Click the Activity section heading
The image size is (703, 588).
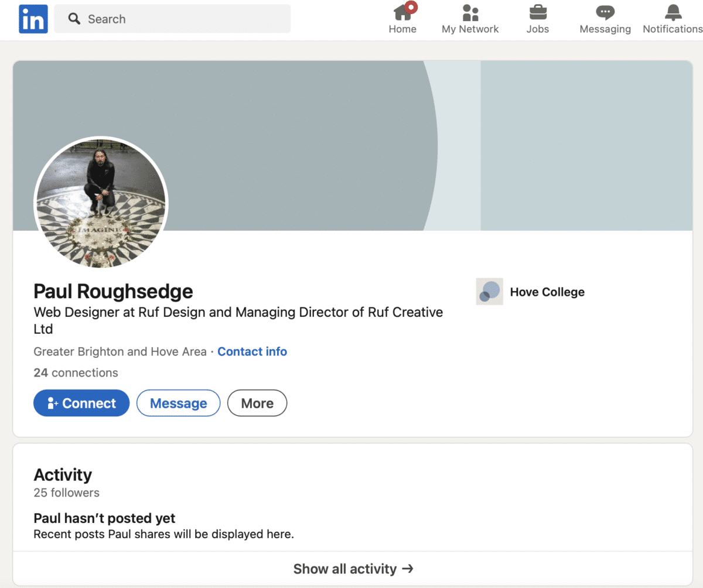pyautogui.click(x=63, y=474)
